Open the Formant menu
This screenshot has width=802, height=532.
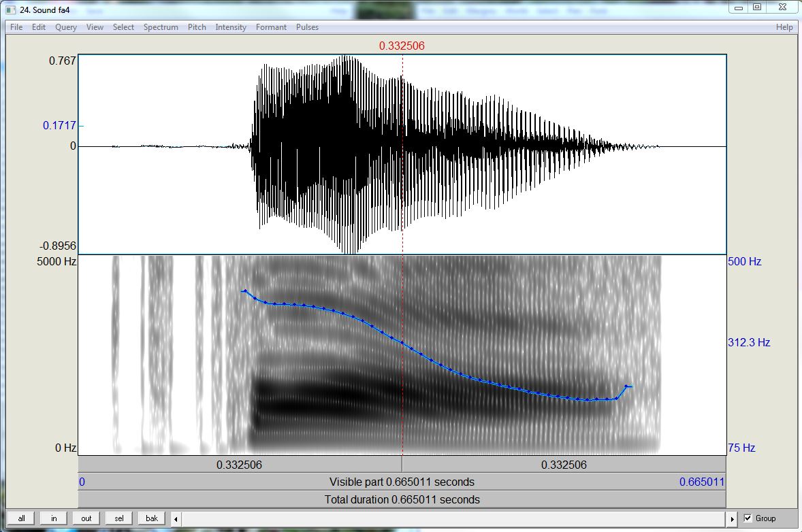coord(271,27)
